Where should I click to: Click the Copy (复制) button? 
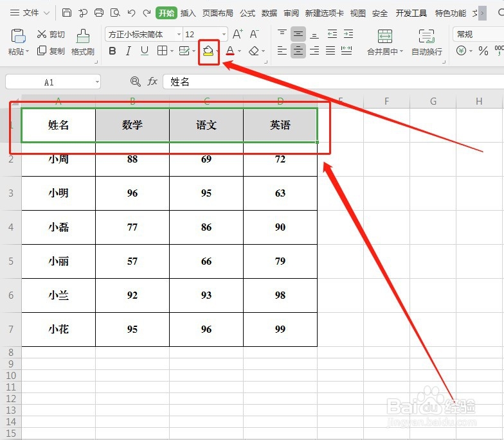coord(51,51)
